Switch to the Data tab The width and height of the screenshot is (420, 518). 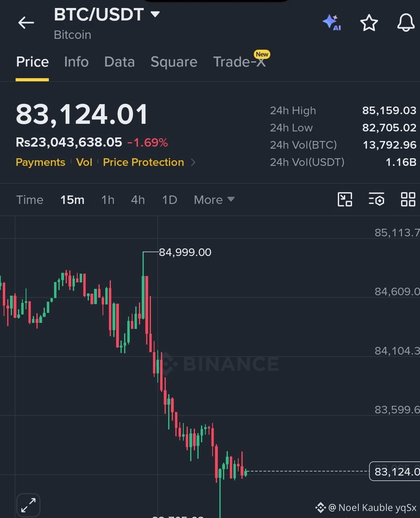(x=119, y=62)
